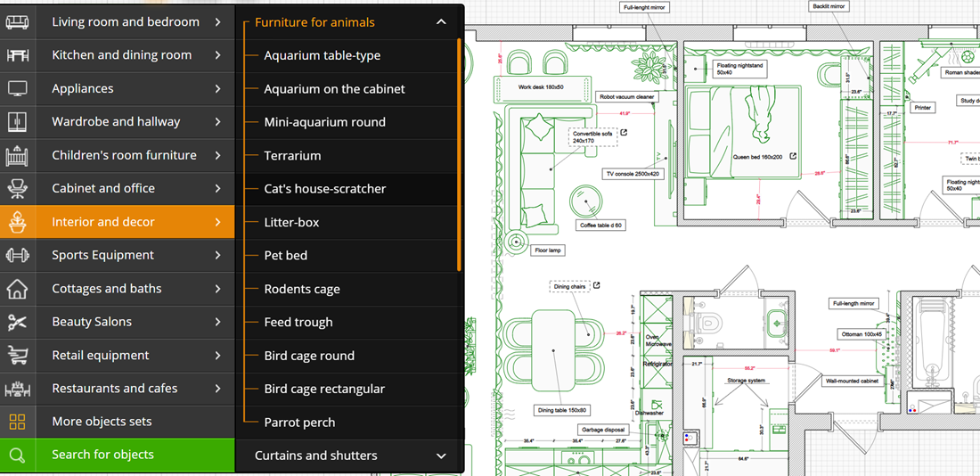Open link icon on Queen bed 160x200 label

click(793, 156)
